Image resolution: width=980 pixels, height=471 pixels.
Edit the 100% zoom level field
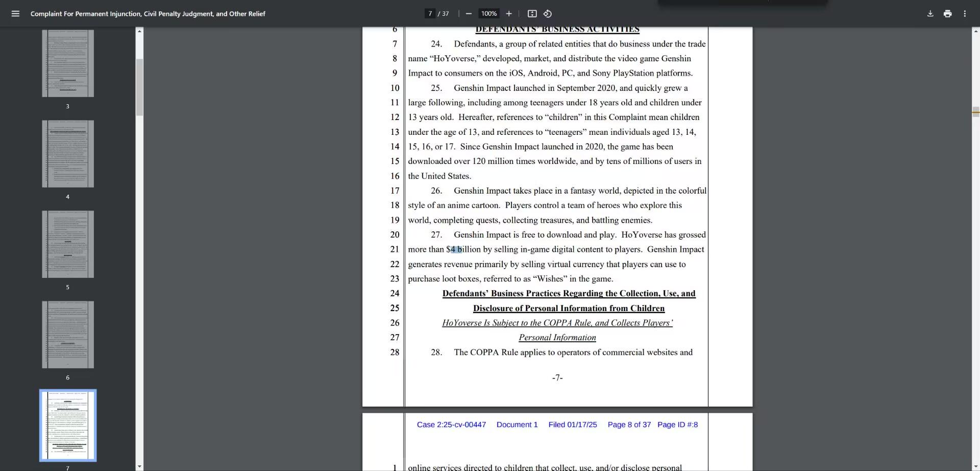pyautogui.click(x=488, y=14)
